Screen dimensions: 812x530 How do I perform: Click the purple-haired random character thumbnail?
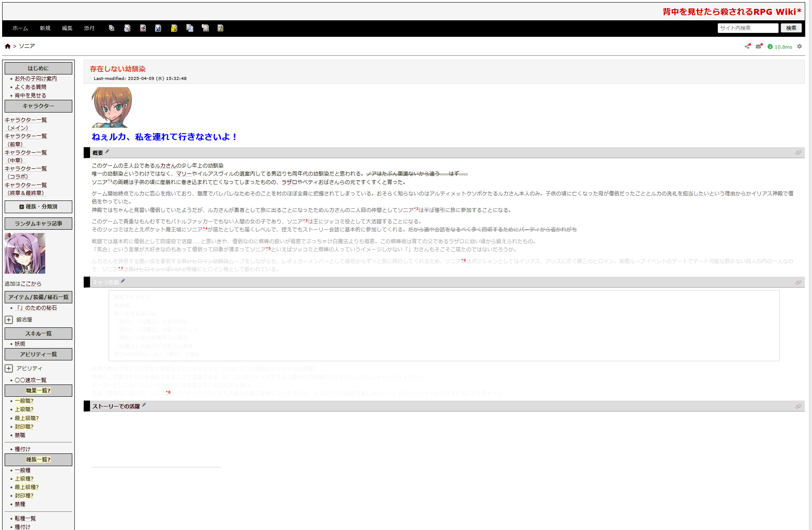coord(25,253)
